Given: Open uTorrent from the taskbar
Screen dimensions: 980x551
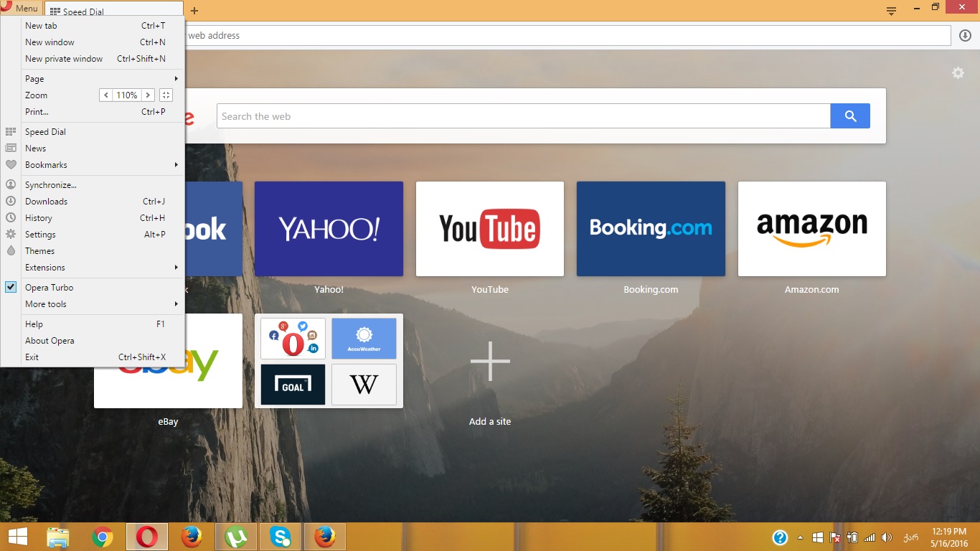Looking at the screenshot, I should (235, 537).
